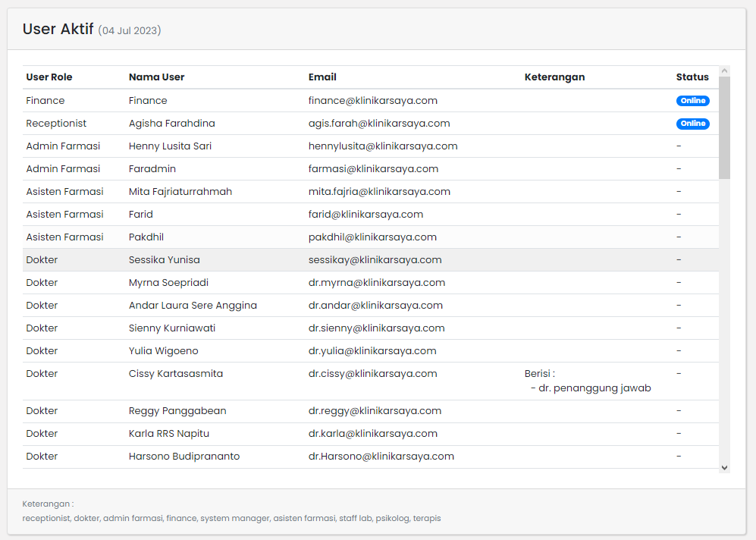Viewport: 756px width, 540px height.
Task: Click email farmasi@klinikarsaya.com
Action: point(373,169)
